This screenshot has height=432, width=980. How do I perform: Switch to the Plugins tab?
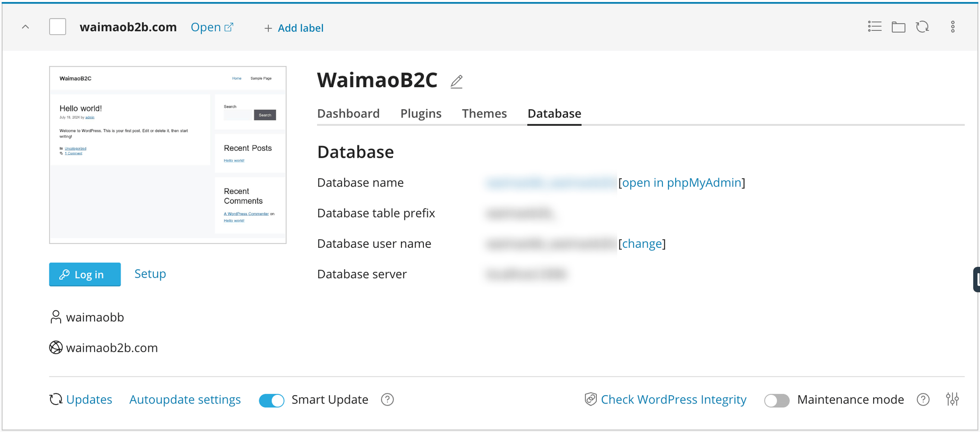pyautogui.click(x=421, y=114)
